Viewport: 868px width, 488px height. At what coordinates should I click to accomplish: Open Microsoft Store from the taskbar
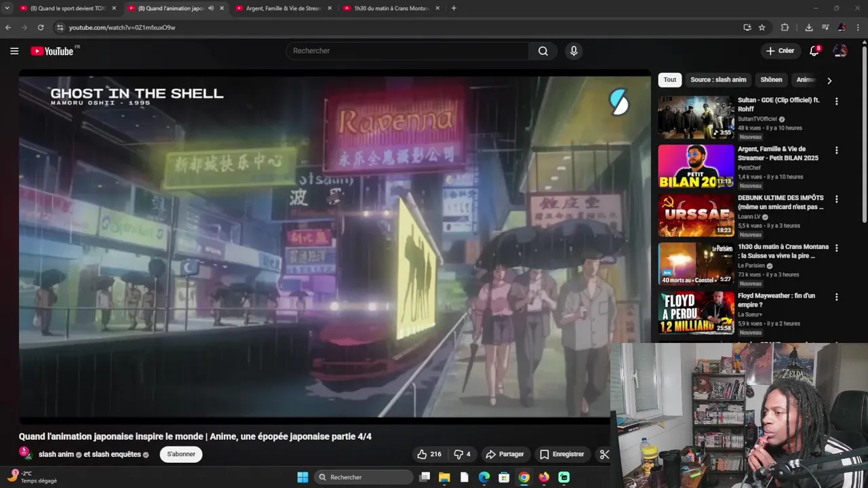point(504,477)
